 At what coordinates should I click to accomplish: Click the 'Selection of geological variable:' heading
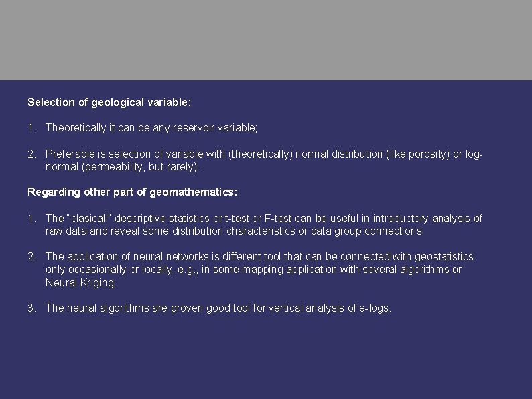pos(109,102)
